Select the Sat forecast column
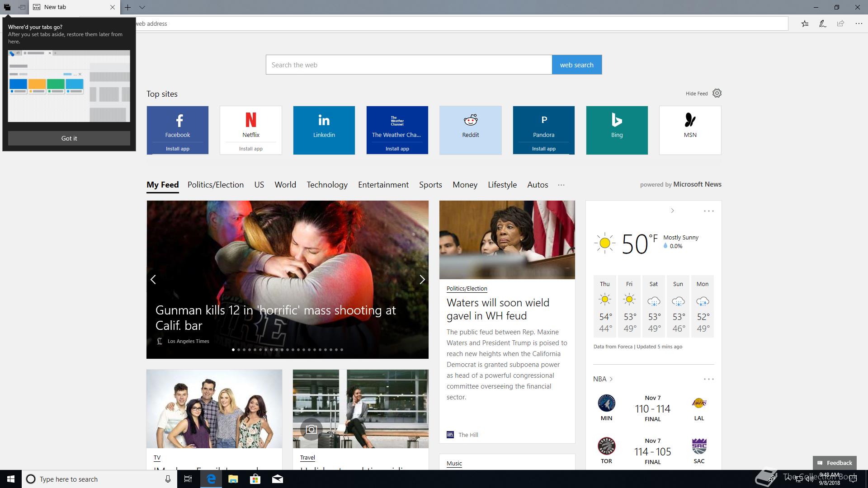 [654, 306]
